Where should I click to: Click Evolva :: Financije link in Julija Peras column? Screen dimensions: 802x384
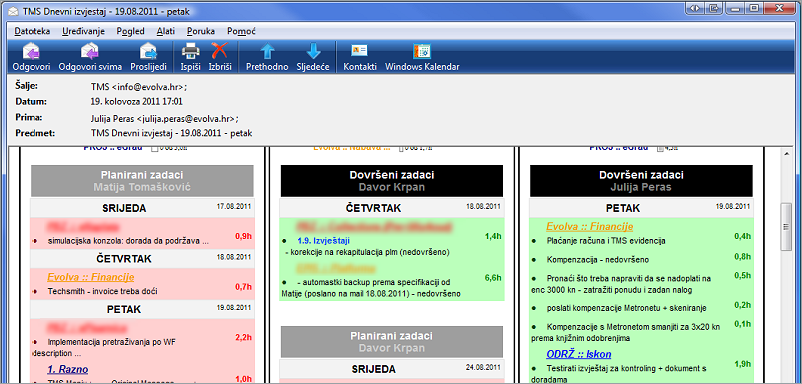590,226
